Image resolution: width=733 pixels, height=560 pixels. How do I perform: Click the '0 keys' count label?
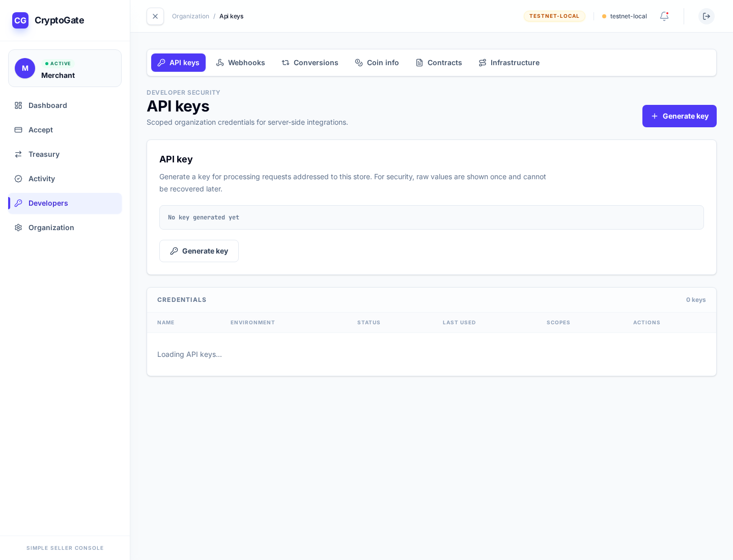tap(696, 300)
